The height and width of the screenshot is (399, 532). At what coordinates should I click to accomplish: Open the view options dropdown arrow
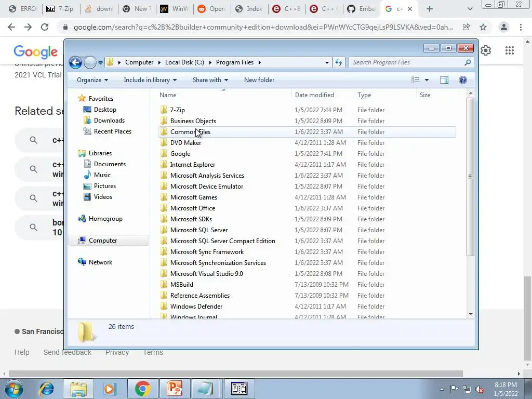[x=427, y=80]
